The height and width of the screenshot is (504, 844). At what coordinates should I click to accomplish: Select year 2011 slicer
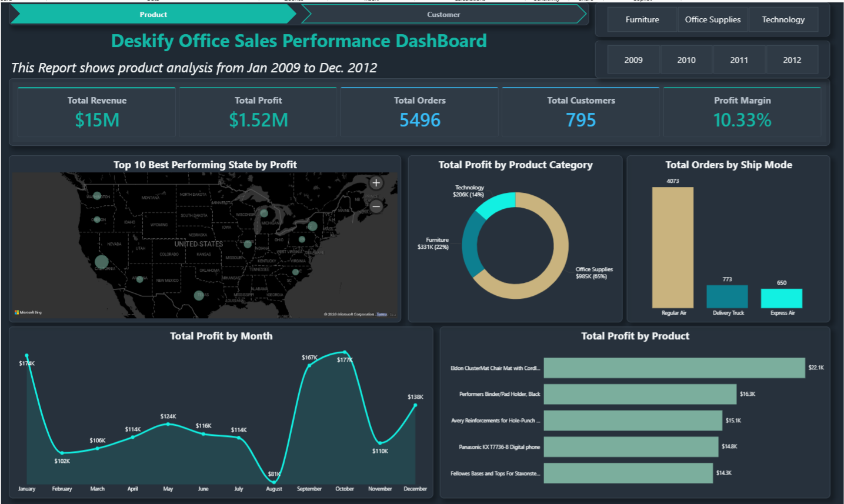point(739,60)
